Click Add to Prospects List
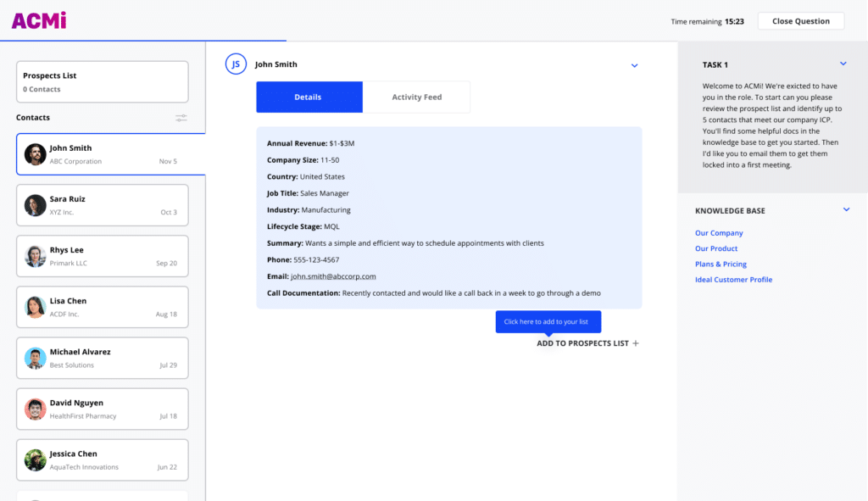The height and width of the screenshot is (501, 868). click(x=588, y=343)
